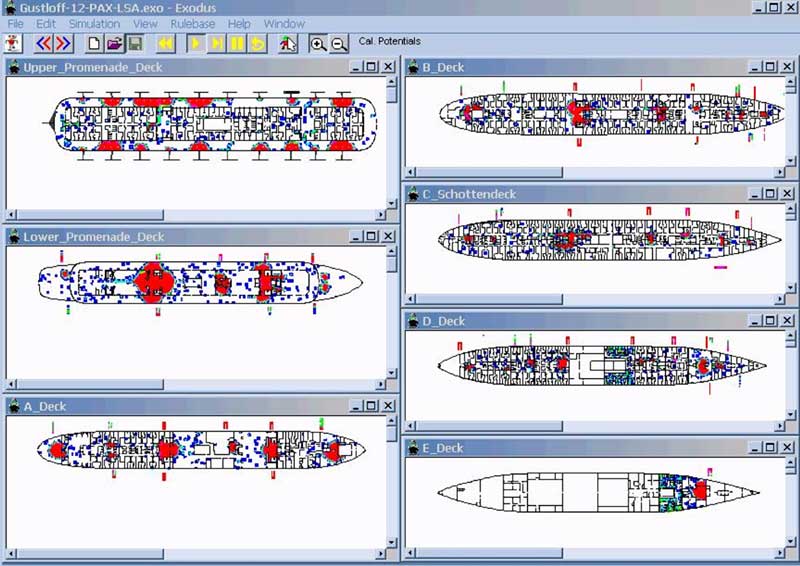The width and height of the screenshot is (800, 566).
Task: Close the D_Deck window
Action: tap(787, 321)
